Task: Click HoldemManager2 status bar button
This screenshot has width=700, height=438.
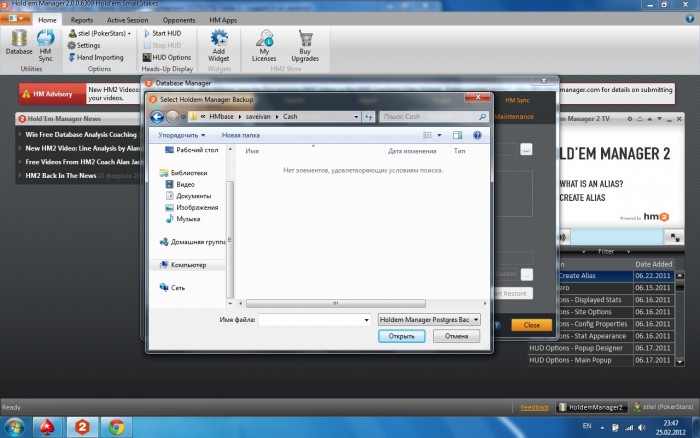Action: point(591,407)
